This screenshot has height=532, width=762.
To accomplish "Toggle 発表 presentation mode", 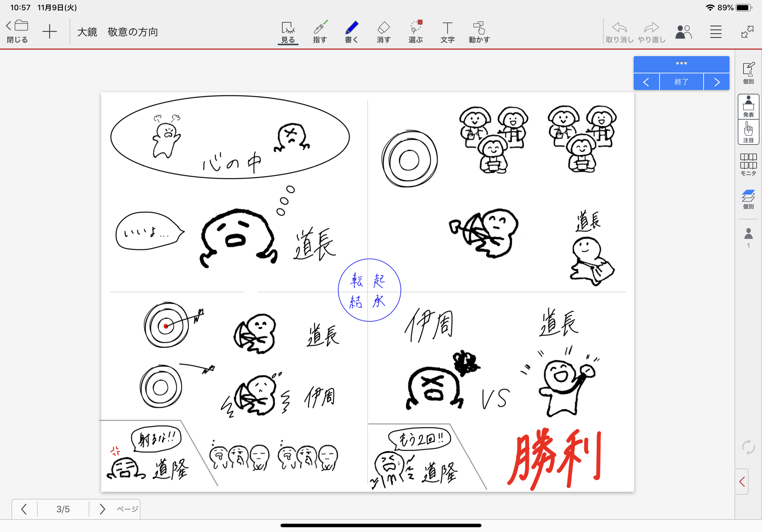I will tap(748, 107).
